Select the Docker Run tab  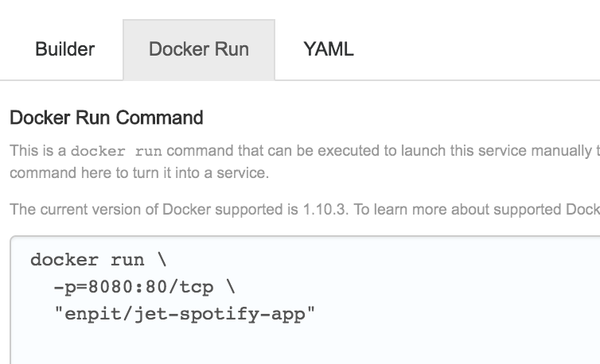coord(199,49)
